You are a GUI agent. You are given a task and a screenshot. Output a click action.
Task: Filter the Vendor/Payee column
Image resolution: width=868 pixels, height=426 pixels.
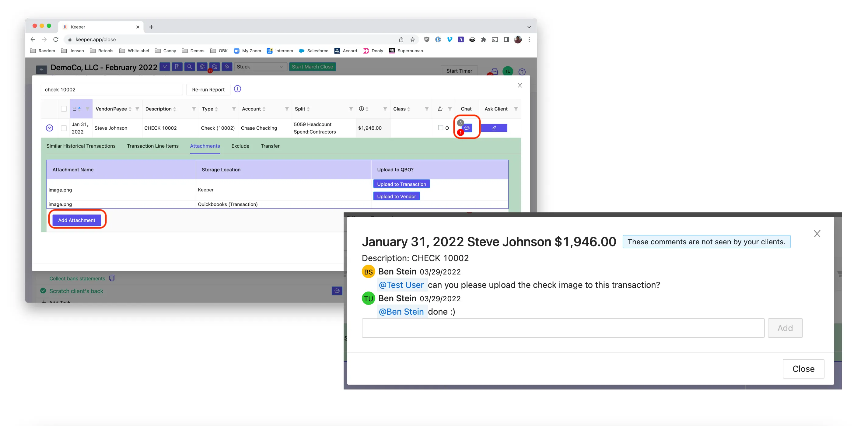137,109
